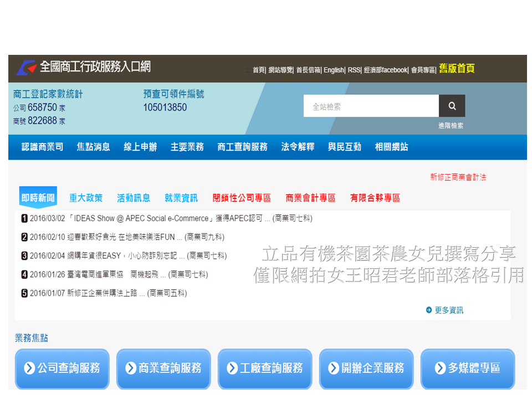Viewport: 532px width, 399px height.
Task: Open the 商工查詢服務 menu
Action: [242, 147]
